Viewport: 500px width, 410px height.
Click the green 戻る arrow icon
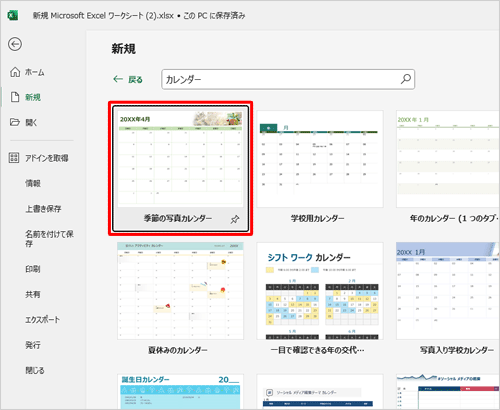pos(118,79)
